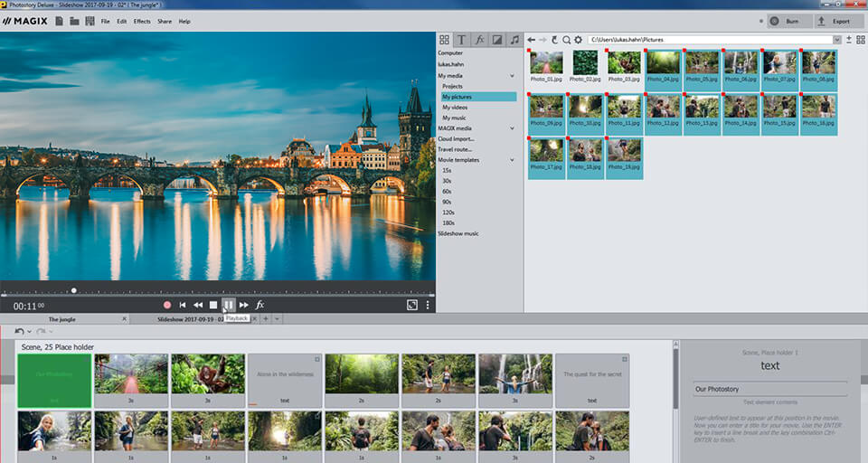Open Cloud Import entry
868x463 pixels.
pyautogui.click(x=456, y=139)
